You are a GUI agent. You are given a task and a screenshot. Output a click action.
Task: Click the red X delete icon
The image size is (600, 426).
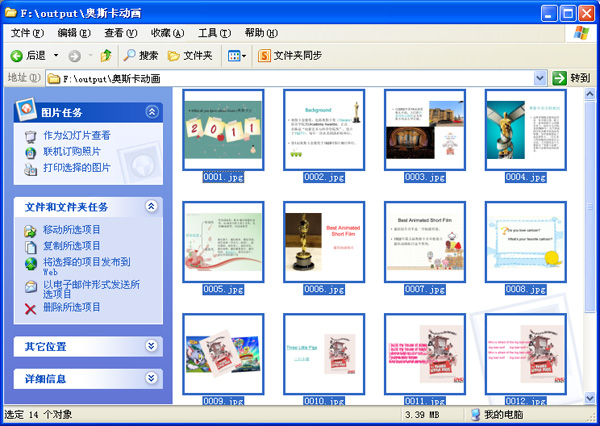click(x=30, y=309)
